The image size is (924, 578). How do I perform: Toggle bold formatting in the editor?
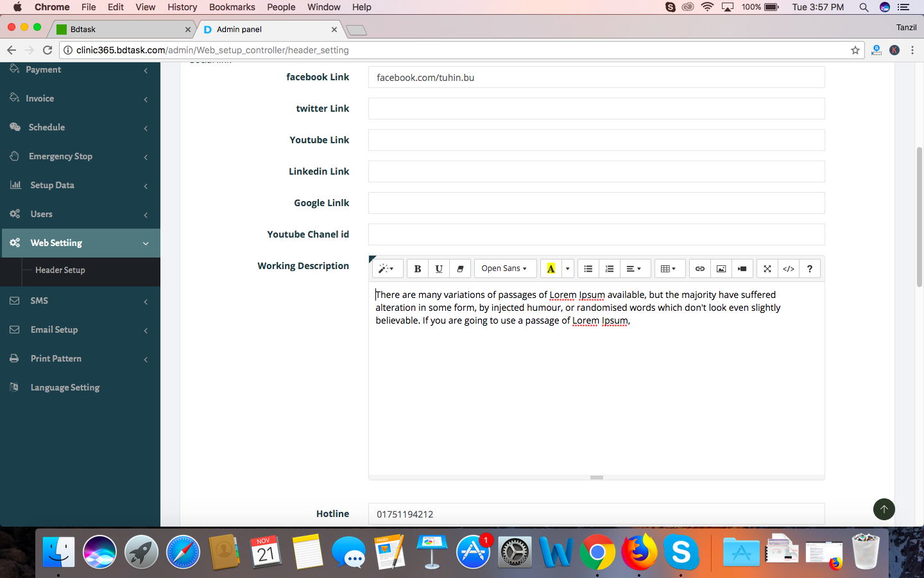pyautogui.click(x=418, y=268)
